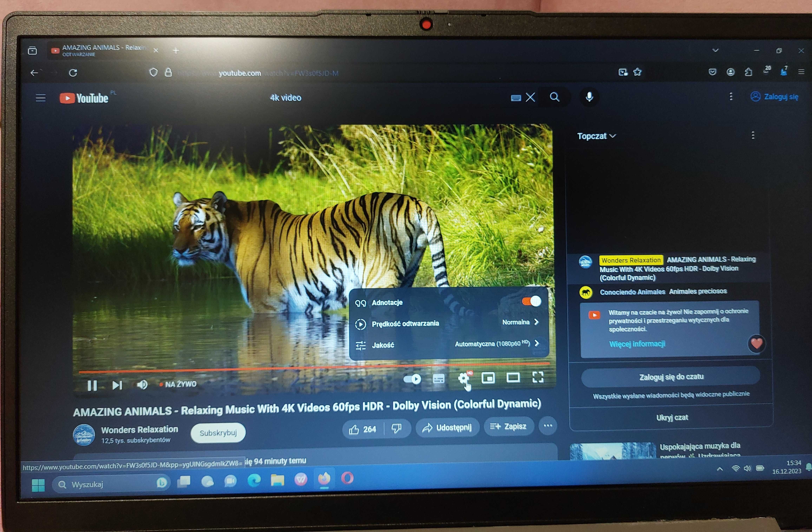The width and height of the screenshot is (812, 532).
Task: Disable the Adnotacje toggle switch
Action: coord(531,301)
